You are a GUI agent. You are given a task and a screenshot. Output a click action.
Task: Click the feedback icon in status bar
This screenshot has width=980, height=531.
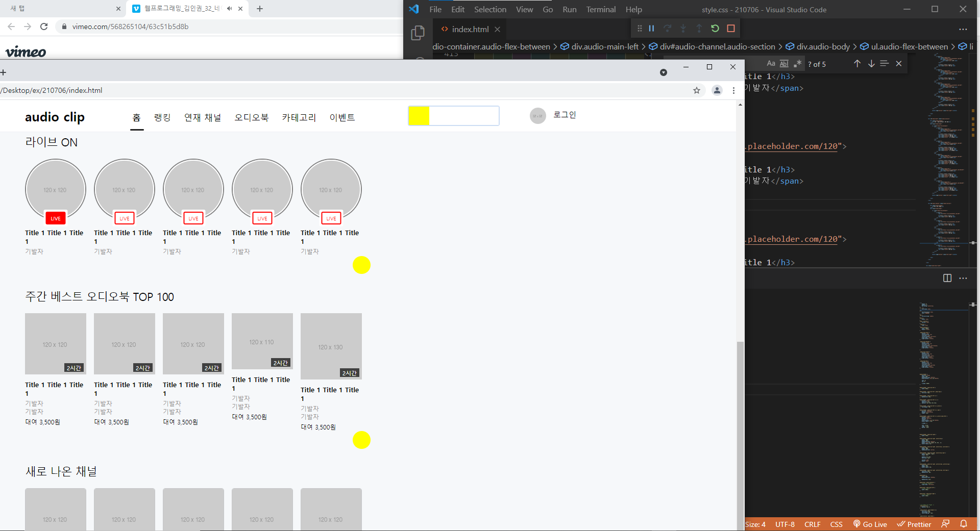pos(945,524)
